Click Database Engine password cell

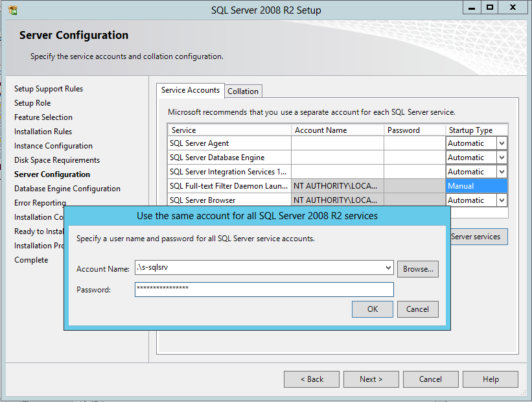point(415,158)
